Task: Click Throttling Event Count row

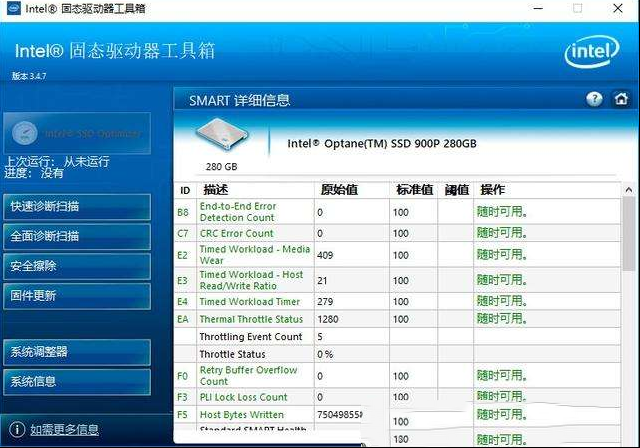Action: (x=398, y=337)
